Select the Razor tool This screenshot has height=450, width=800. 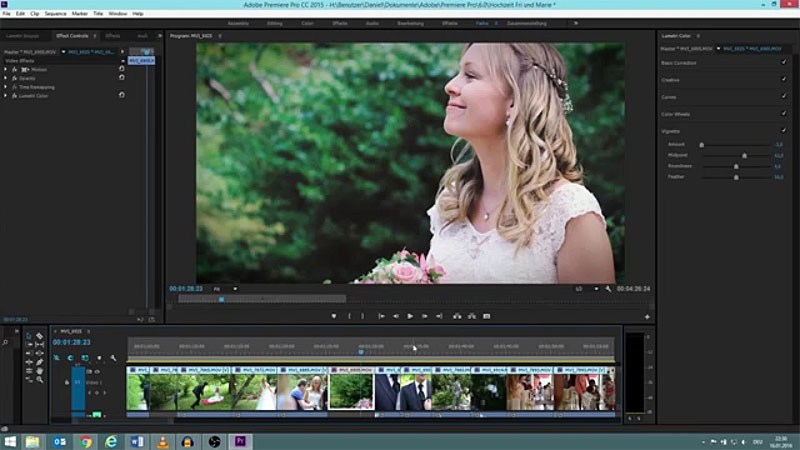pyautogui.click(x=39, y=336)
